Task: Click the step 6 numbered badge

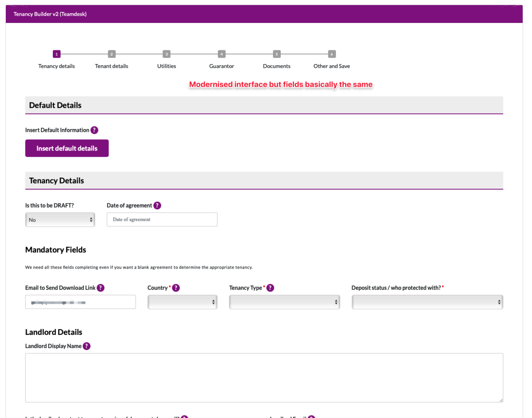Action: (x=331, y=54)
